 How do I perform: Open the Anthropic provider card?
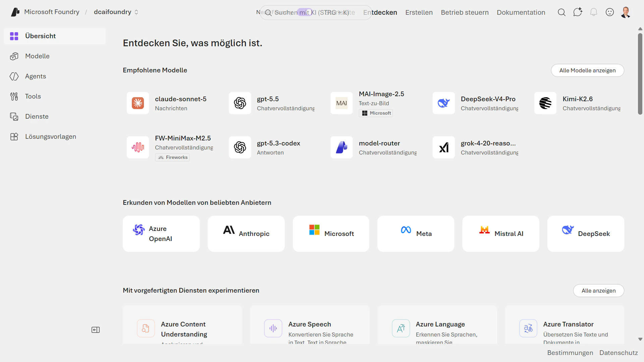click(246, 234)
